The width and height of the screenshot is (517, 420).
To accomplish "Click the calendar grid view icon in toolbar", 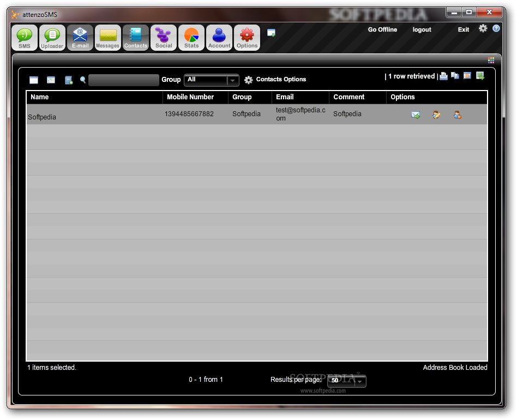I will click(51, 80).
